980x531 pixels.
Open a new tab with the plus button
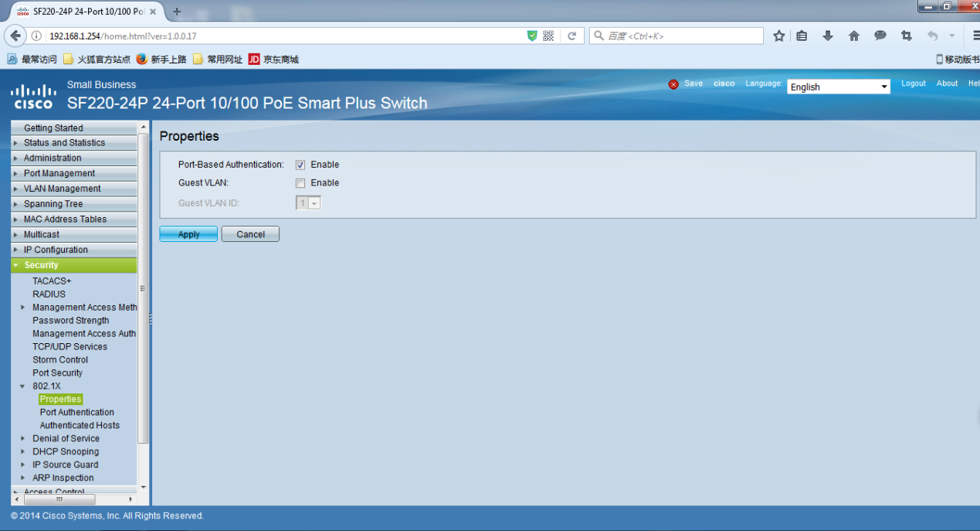pos(177,12)
